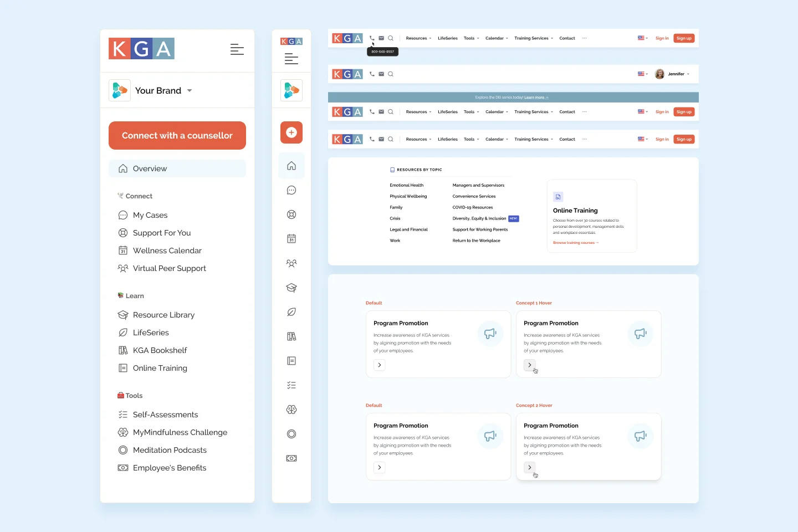Click the money benefits icon in the collapsed sidebar
798x532 pixels.
click(291, 458)
